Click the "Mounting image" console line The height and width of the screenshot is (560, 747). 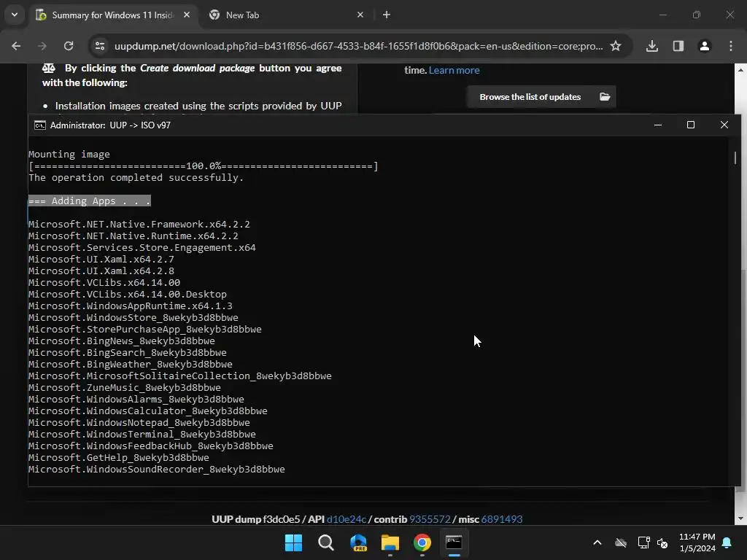click(69, 155)
